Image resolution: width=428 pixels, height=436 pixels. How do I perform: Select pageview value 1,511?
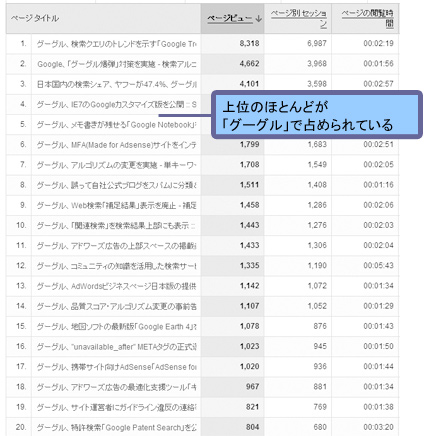pos(249,185)
